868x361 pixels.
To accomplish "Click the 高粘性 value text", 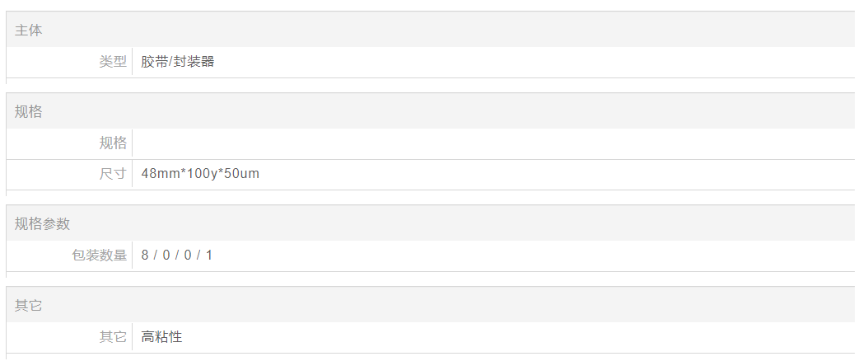I will point(161,336).
